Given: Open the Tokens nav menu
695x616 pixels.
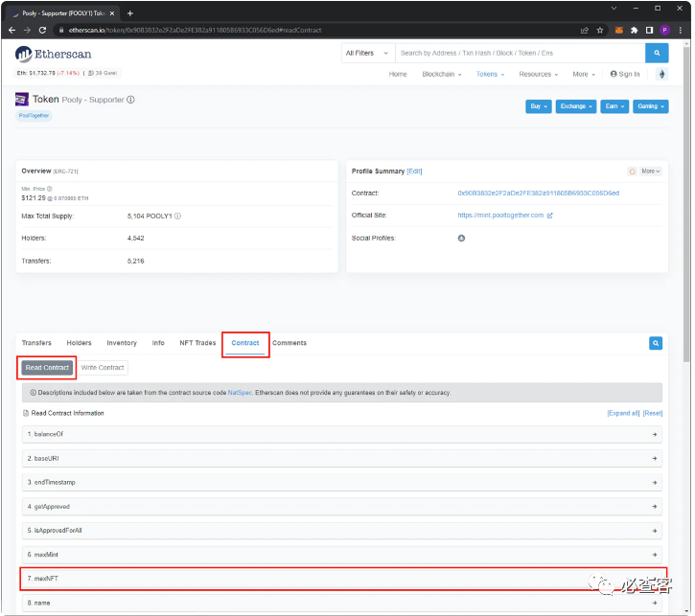Looking at the screenshot, I should point(490,74).
